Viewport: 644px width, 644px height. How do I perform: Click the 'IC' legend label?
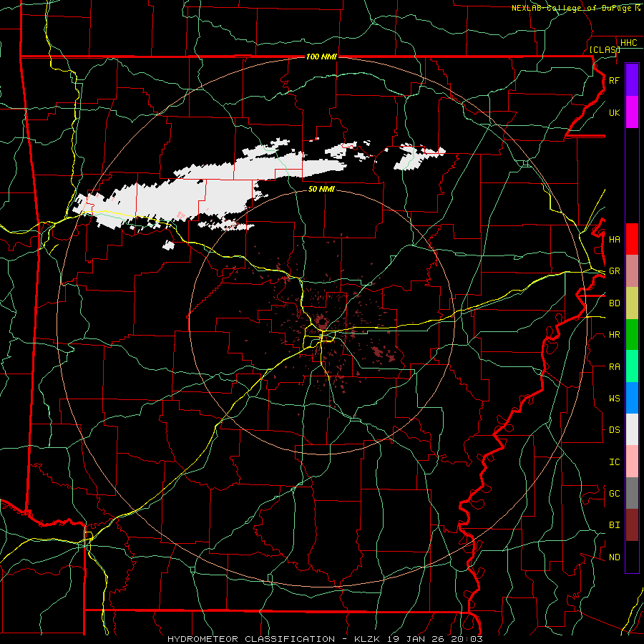point(614,462)
